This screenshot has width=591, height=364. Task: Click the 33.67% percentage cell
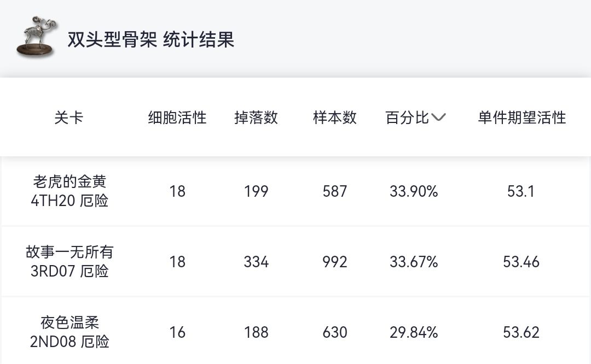click(x=414, y=262)
